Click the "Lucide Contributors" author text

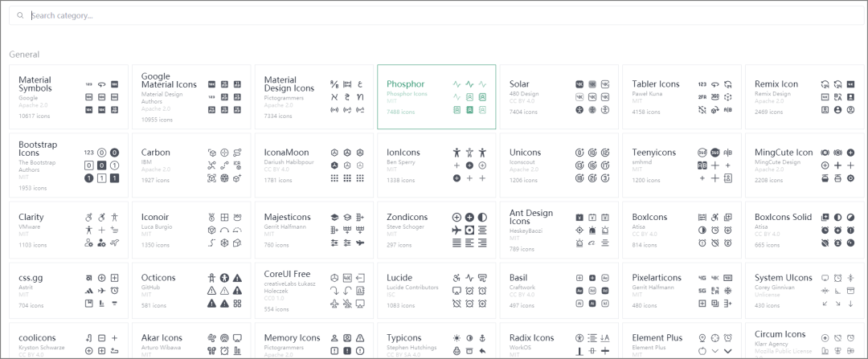point(412,288)
